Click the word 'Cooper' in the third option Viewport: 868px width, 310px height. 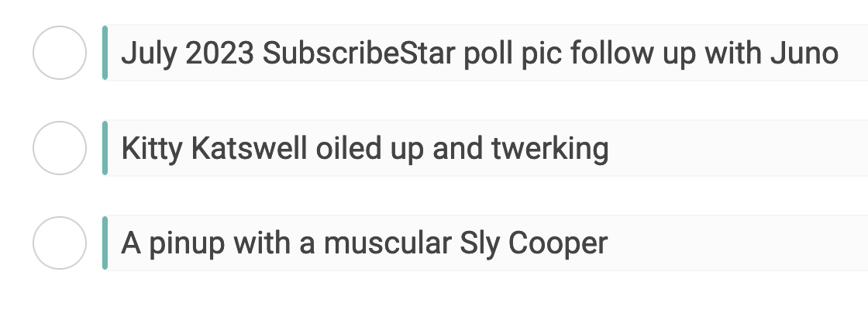coord(558,244)
